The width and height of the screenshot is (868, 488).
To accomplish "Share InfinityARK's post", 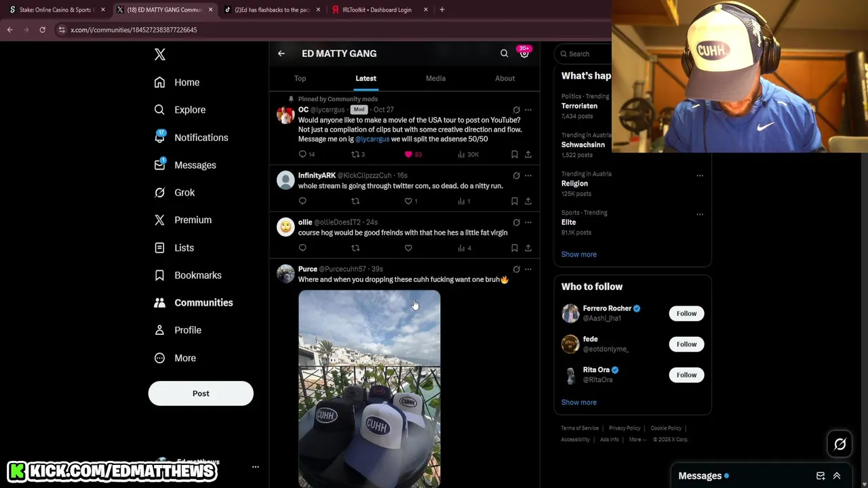I will coord(528,201).
